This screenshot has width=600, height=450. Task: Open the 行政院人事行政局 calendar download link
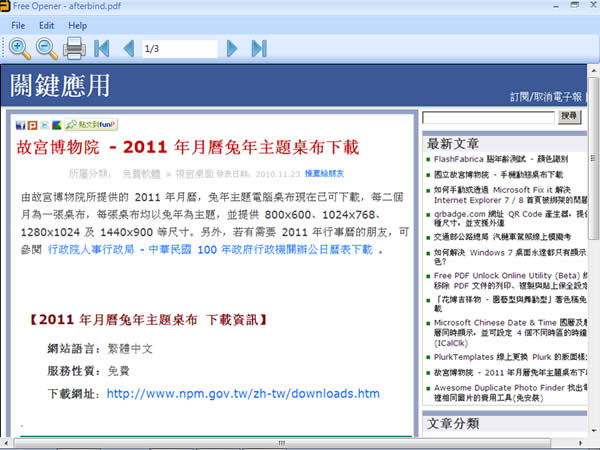coord(210,249)
